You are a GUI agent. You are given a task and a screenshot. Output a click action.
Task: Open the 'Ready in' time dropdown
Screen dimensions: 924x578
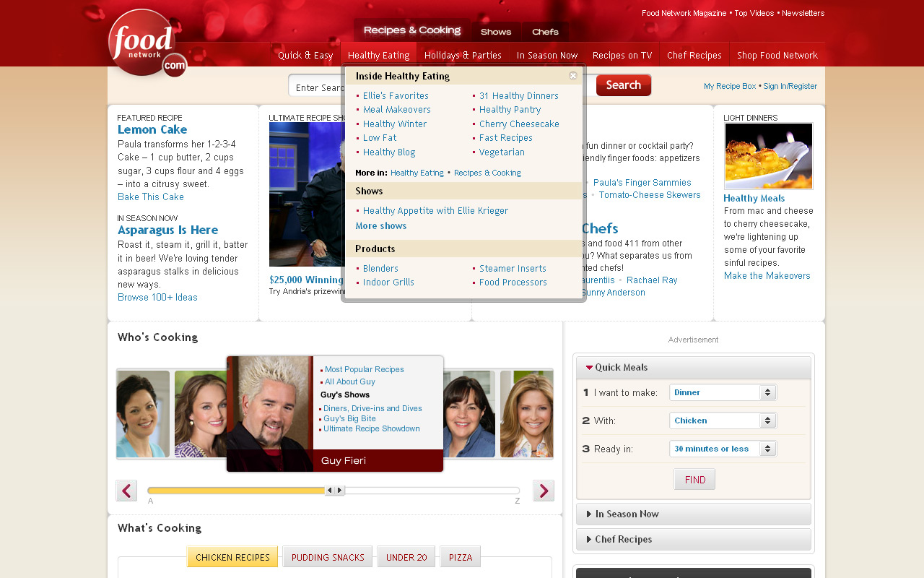[723, 449]
